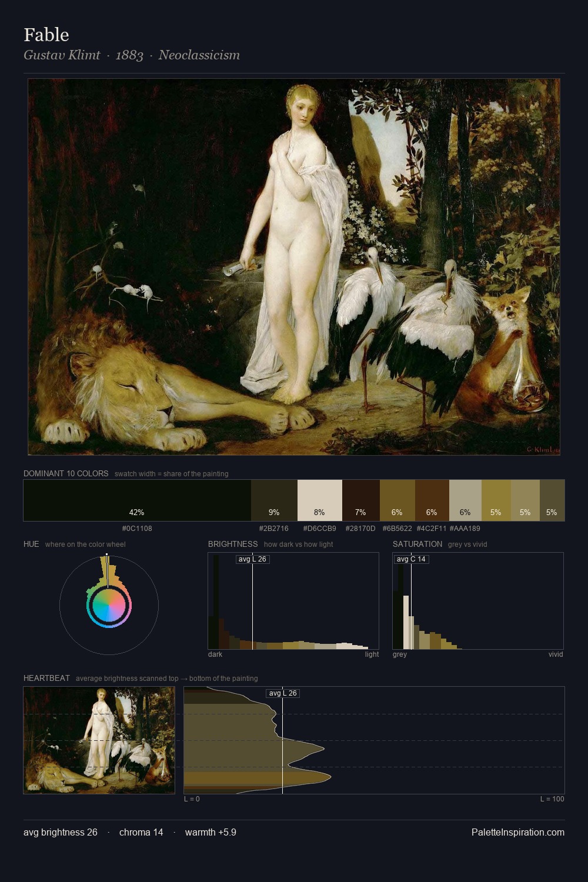Click the 'light' axis label
Viewport: 588px width, 882px height.
coord(372,654)
